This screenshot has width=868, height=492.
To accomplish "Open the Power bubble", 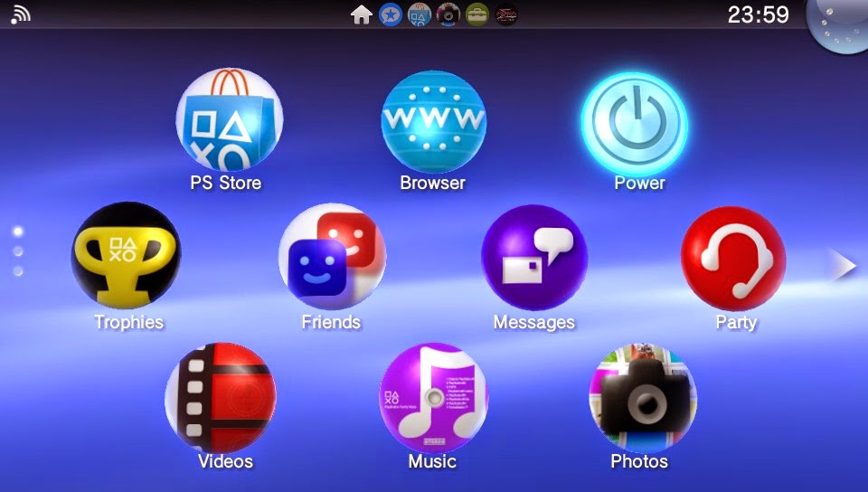I will coord(635,124).
